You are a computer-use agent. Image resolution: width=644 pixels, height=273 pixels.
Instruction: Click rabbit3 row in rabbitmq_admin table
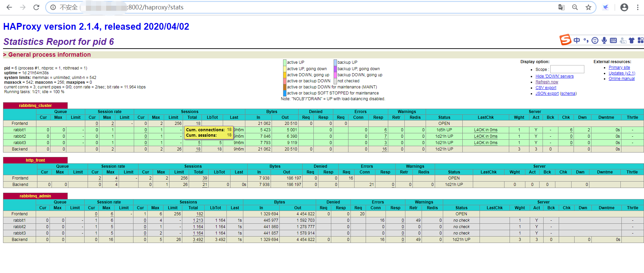tap(323, 233)
